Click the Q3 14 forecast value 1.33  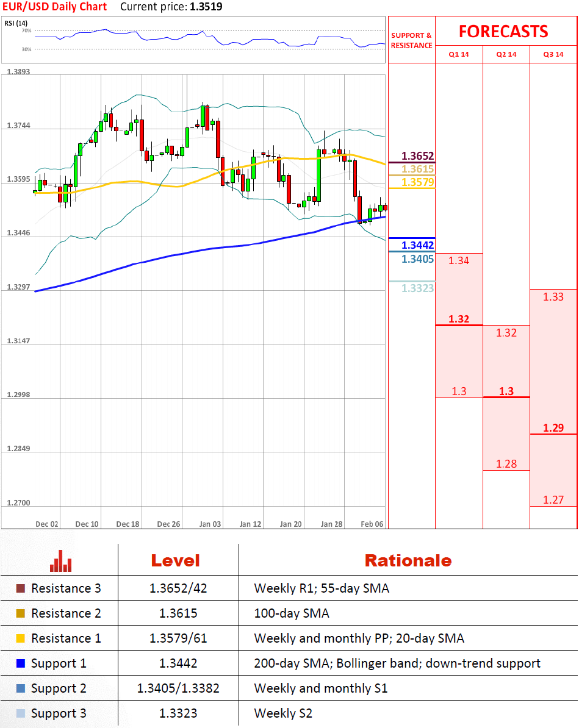tap(553, 297)
